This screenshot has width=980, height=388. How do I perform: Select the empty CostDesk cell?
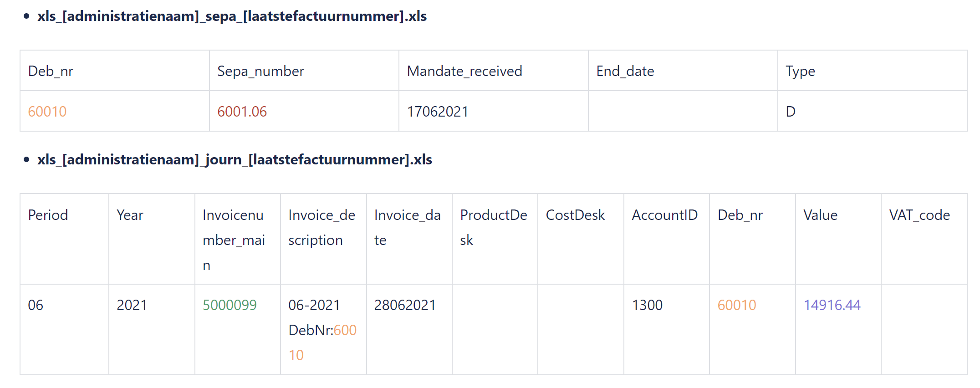pos(581,330)
